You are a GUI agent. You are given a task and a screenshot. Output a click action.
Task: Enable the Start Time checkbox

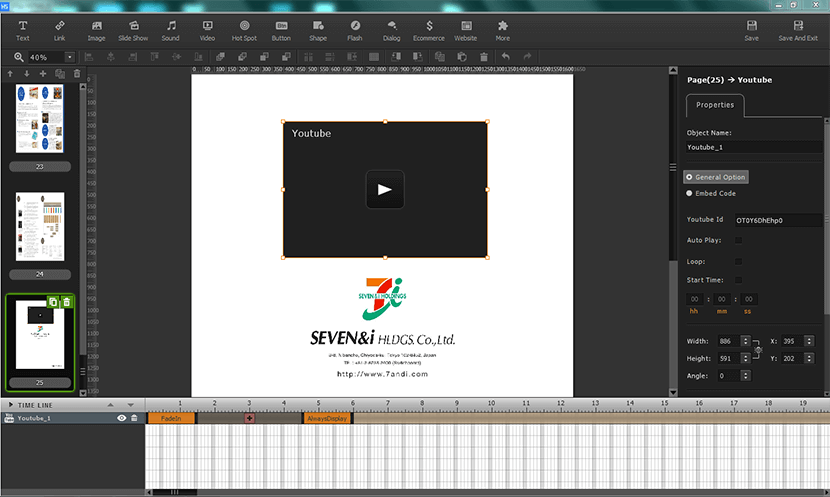click(738, 280)
